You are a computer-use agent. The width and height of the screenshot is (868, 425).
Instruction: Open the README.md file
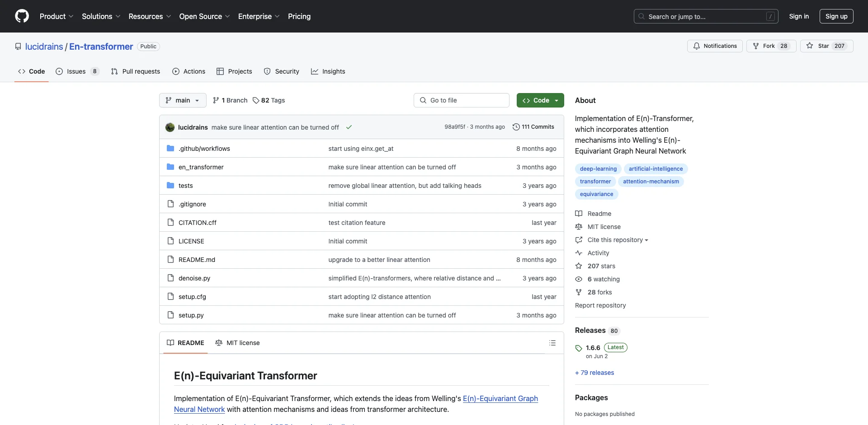tap(197, 260)
